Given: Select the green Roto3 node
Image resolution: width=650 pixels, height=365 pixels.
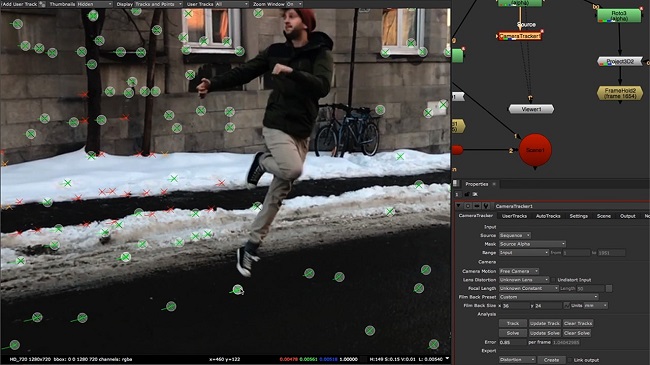Looking at the screenshot, I should click(619, 16).
